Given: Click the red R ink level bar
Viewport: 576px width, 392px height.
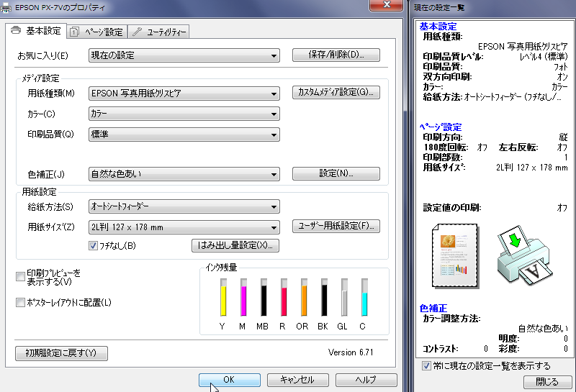Looking at the screenshot, I should (284, 297).
